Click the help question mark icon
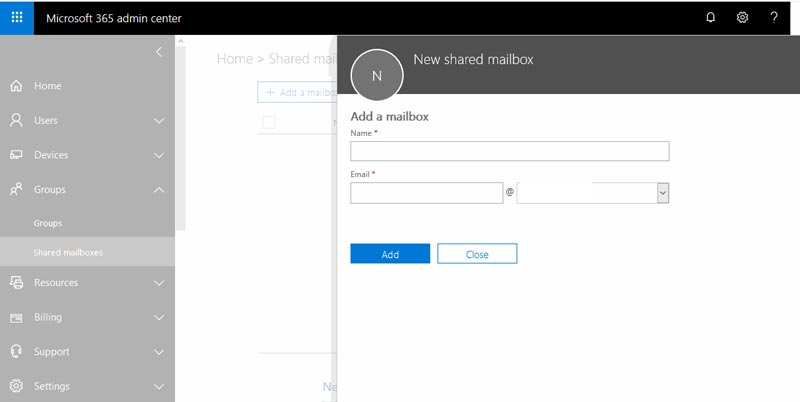Image resolution: width=800 pixels, height=402 pixels. pyautogui.click(x=774, y=17)
